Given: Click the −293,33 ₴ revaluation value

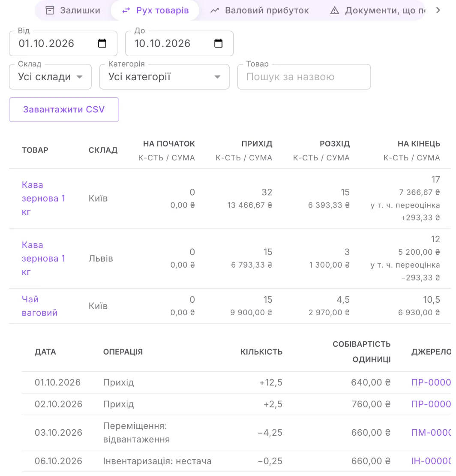Looking at the screenshot, I should pyautogui.click(x=420, y=278).
